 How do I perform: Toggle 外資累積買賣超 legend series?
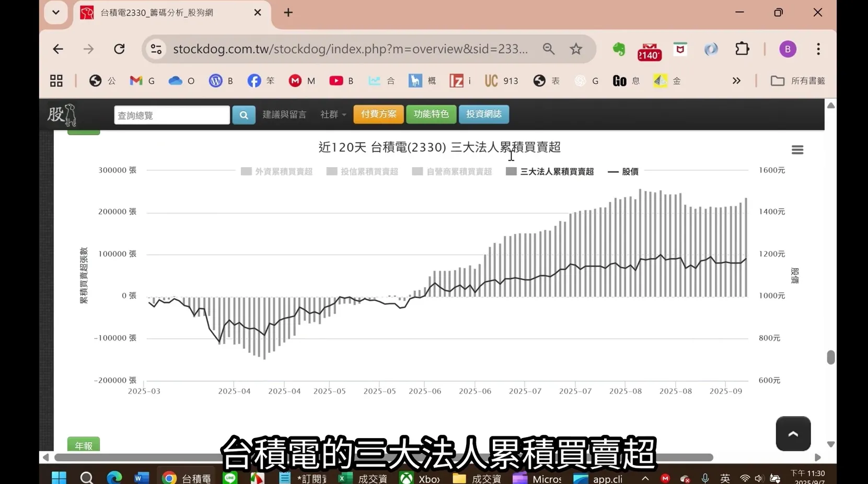pos(277,172)
